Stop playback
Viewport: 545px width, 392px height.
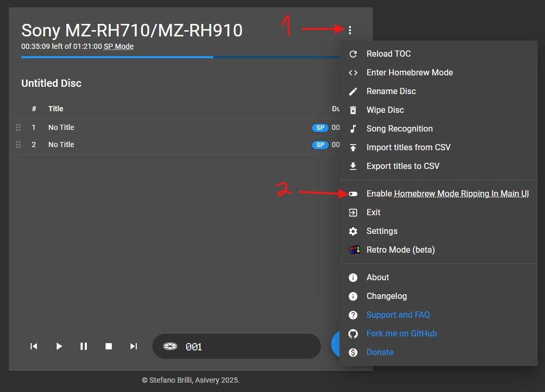click(x=109, y=346)
